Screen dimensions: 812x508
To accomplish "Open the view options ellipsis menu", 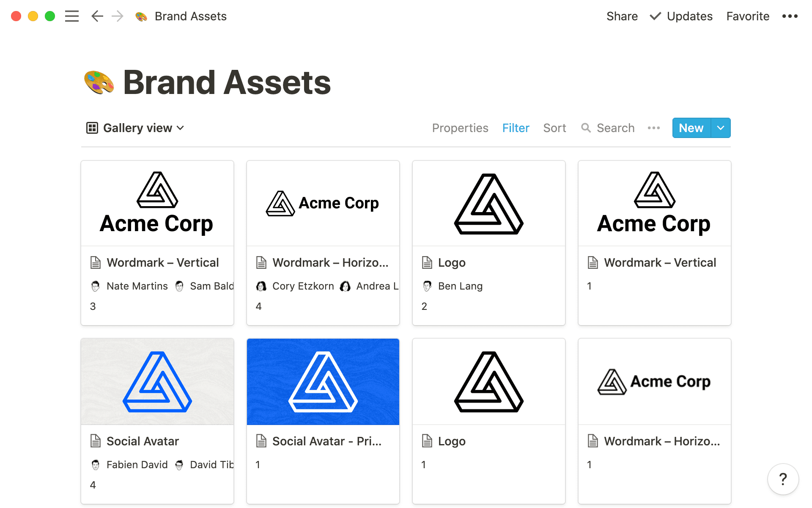I will point(654,128).
